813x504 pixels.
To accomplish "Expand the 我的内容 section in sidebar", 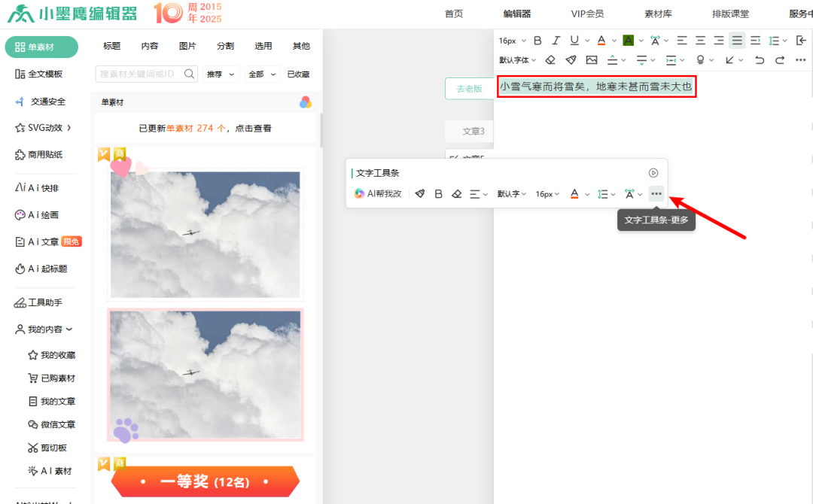I will (x=50, y=329).
